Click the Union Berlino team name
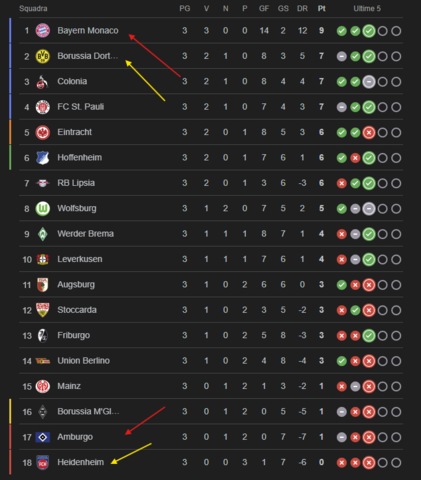This screenshot has height=480, width=421. (83, 361)
